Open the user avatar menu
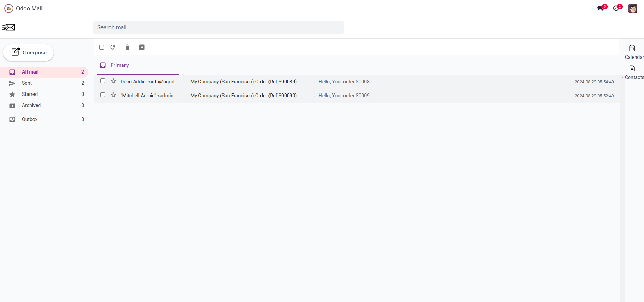 point(633,8)
